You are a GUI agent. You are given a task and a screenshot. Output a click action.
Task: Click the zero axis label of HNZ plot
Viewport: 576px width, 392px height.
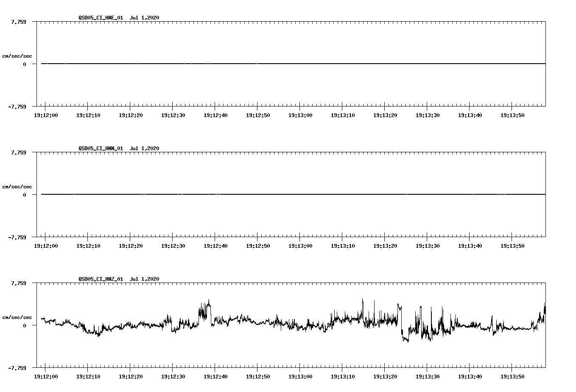point(25,325)
